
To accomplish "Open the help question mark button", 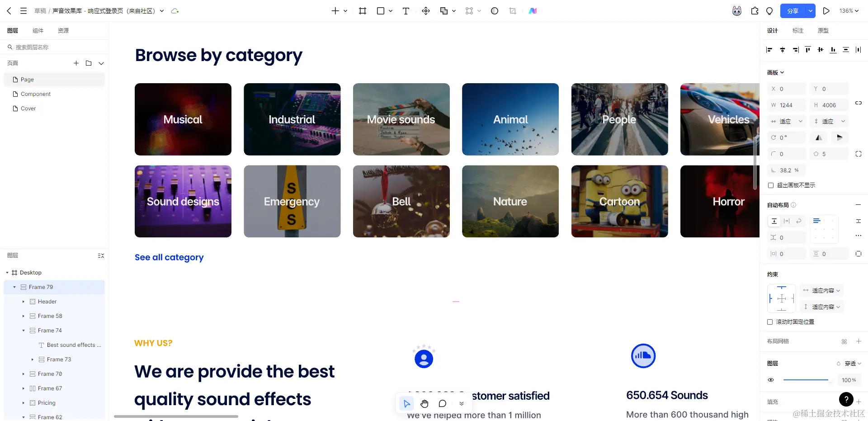I will (846, 399).
